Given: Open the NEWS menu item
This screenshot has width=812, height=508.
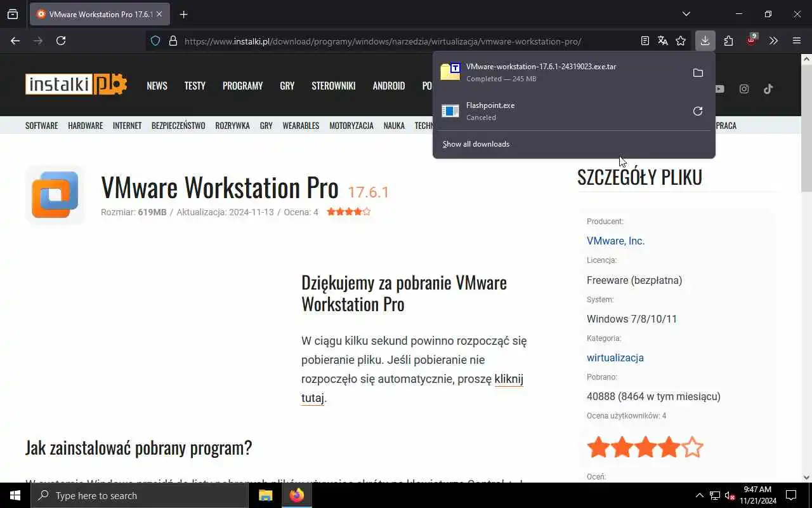Looking at the screenshot, I should 157,86.
